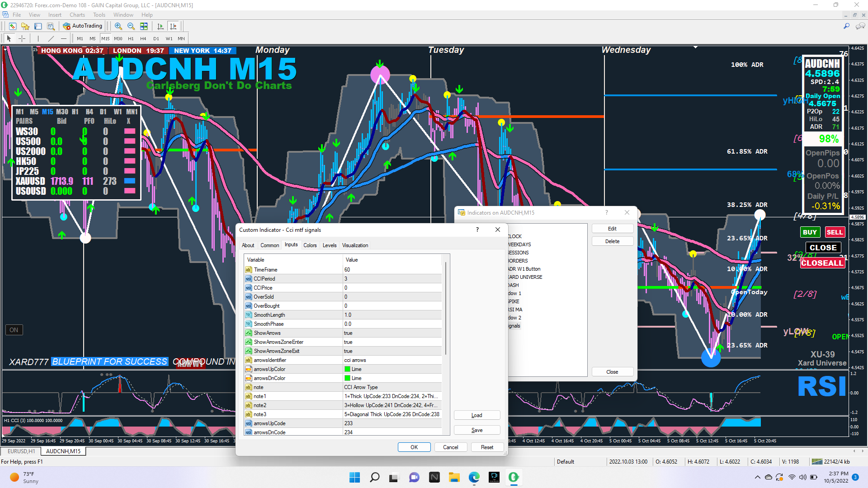This screenshot has height=488, width=868.
Task: Select the Crosshair tool
Action: (x=22, y=38)
